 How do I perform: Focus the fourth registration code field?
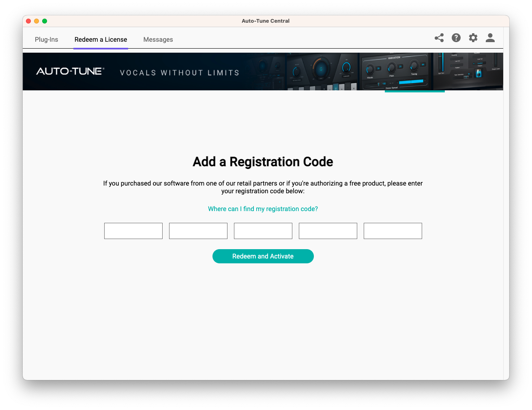(x=328, y=231)
